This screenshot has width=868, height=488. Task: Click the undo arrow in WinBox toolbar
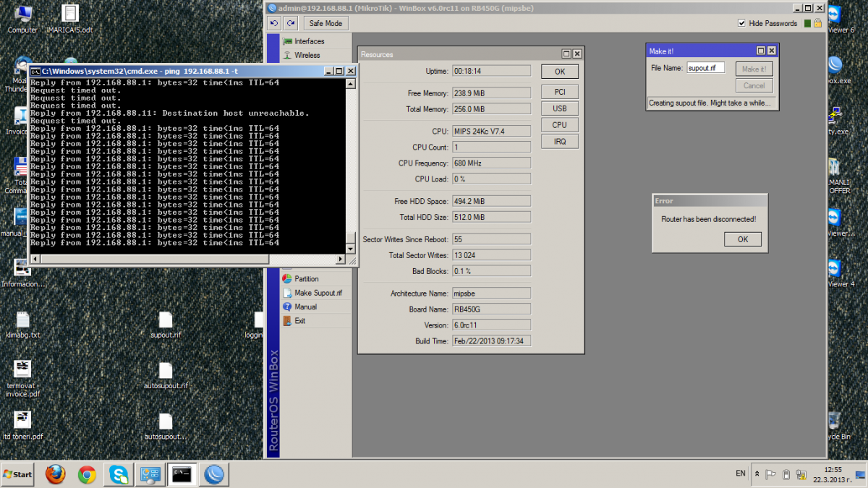point(274,23)
